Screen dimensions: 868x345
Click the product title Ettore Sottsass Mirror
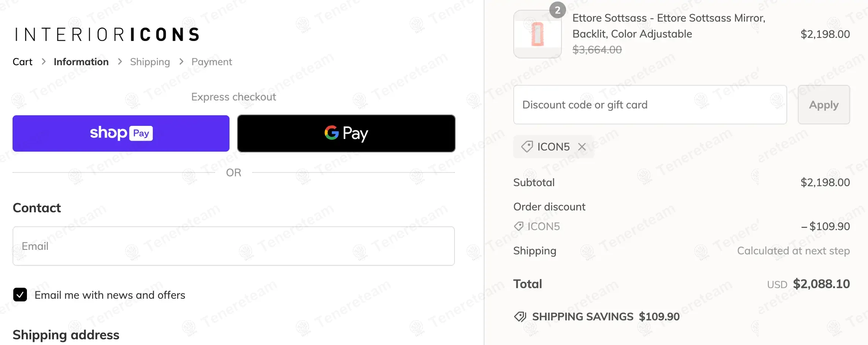click(x=668, y=26)
